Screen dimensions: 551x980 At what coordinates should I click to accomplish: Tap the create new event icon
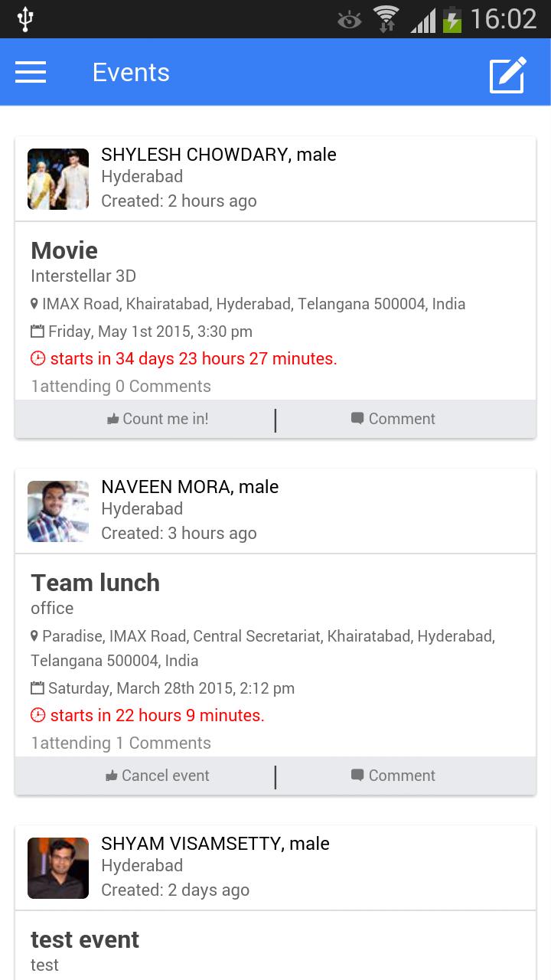click(508, 74)
